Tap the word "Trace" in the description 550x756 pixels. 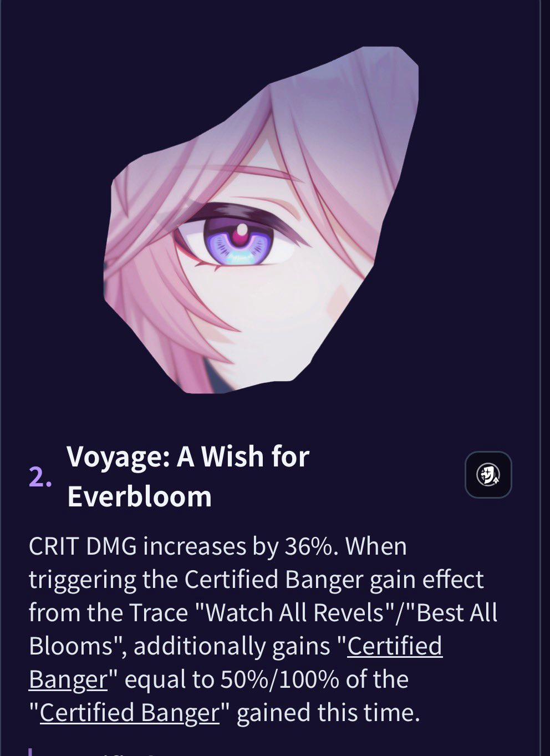pyautogui.click(x=158, y=613)
